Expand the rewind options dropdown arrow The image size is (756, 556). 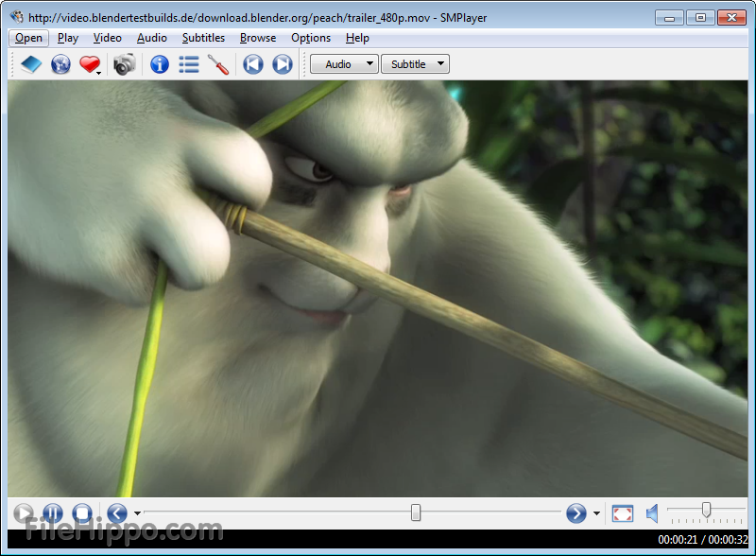tap(137, 513)
